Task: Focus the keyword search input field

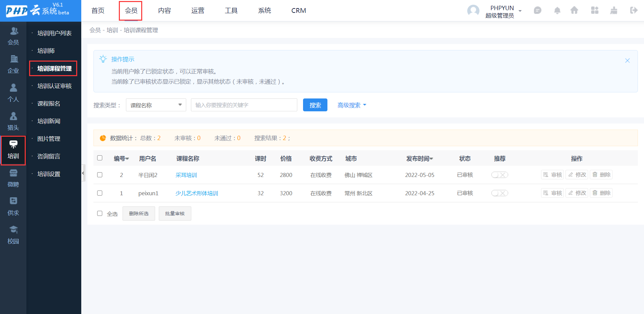Action: [244, 105]
